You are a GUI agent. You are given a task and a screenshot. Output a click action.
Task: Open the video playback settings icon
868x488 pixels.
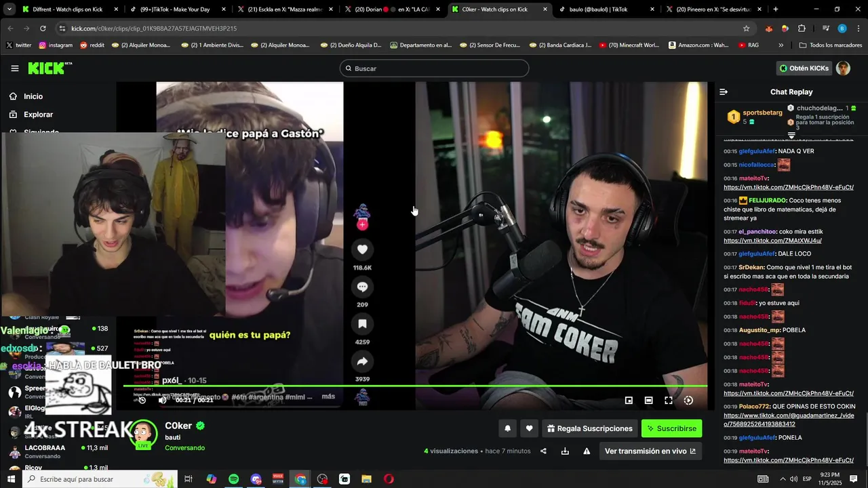click(688, 401)
